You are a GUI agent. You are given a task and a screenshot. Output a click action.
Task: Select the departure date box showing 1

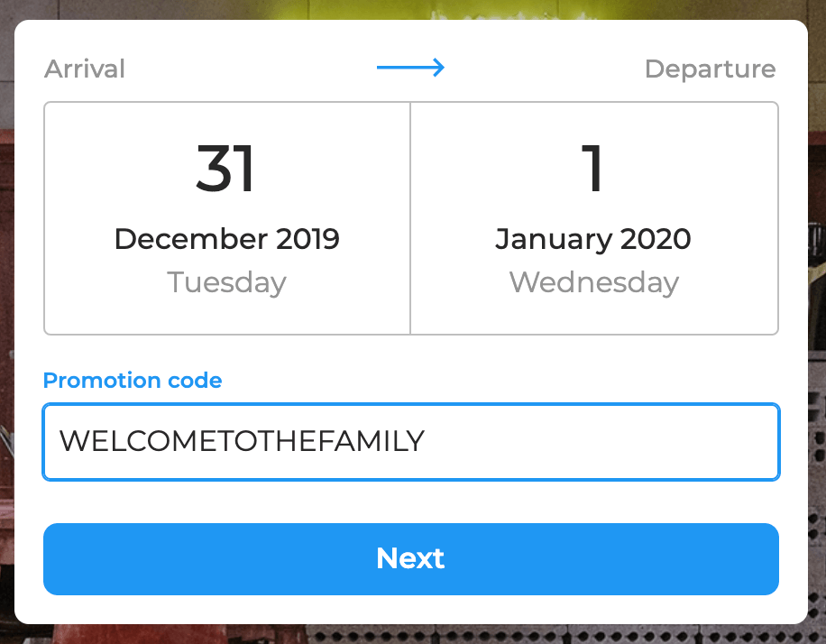594,218
